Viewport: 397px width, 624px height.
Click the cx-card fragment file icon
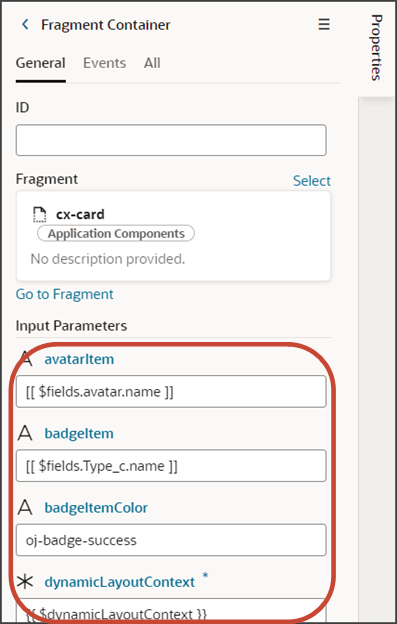(40, 214)
